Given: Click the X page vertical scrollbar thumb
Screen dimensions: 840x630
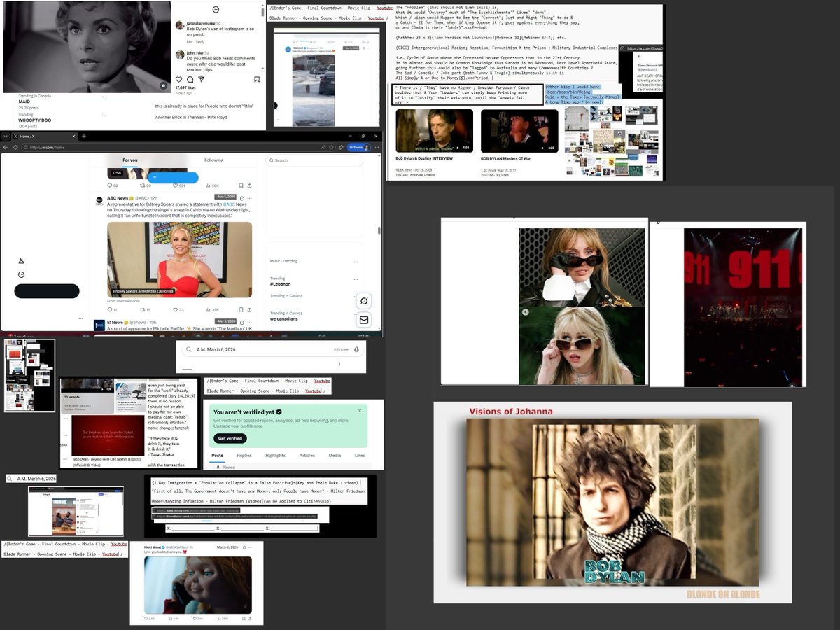Looking at the screenshot, I should point(380,231).
